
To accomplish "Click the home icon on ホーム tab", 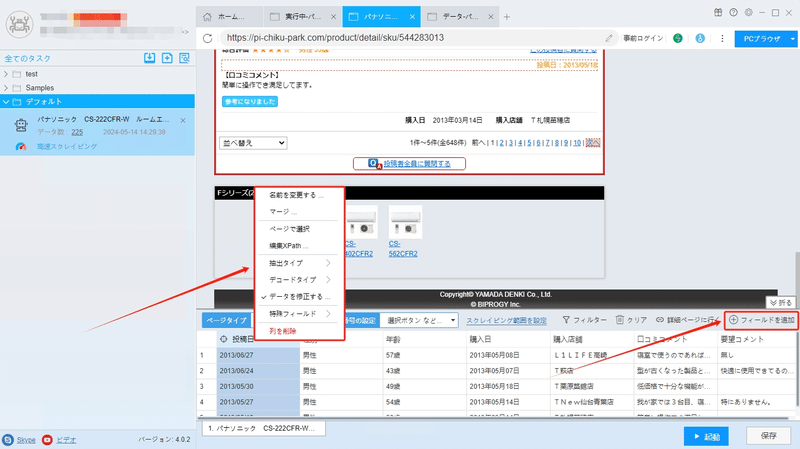I will pos(207,17).
